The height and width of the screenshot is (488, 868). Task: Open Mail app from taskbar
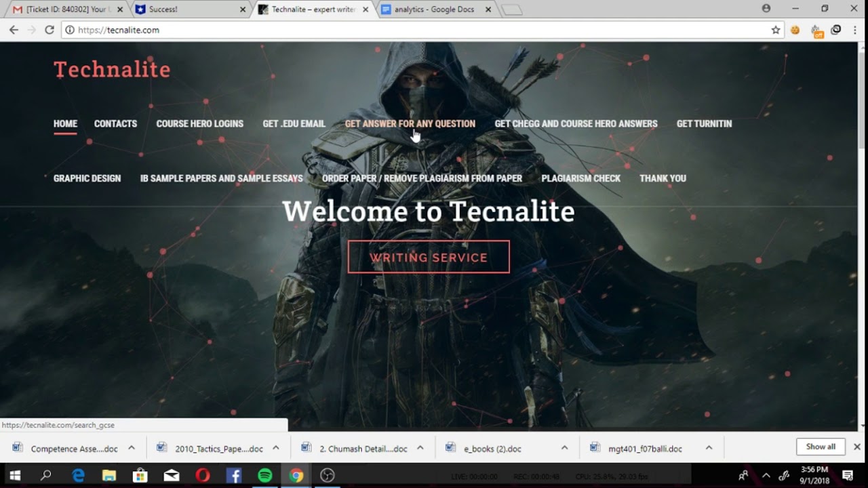tap(172, 475)
